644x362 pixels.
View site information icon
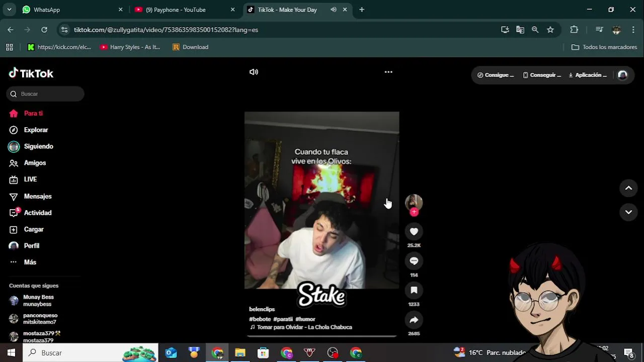coord(64,30)
